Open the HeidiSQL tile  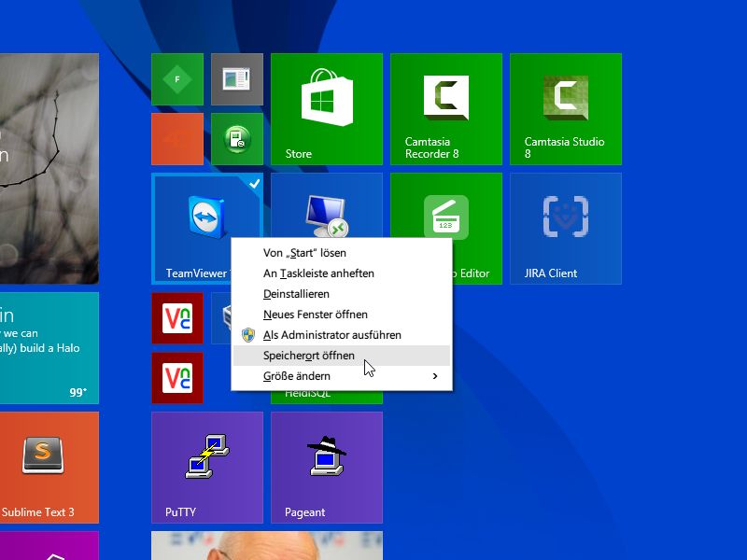click(x=326, y=398)
